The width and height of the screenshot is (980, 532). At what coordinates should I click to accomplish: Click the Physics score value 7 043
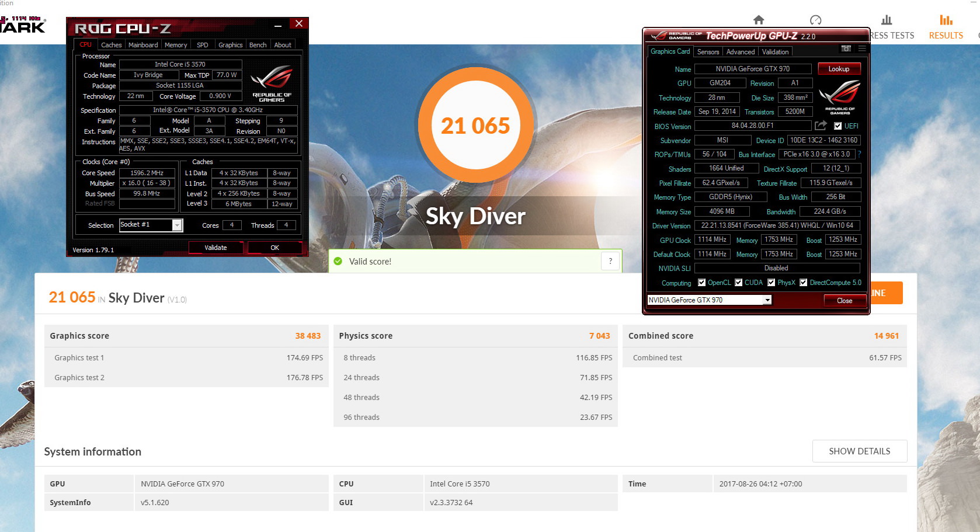click(599, 336)
